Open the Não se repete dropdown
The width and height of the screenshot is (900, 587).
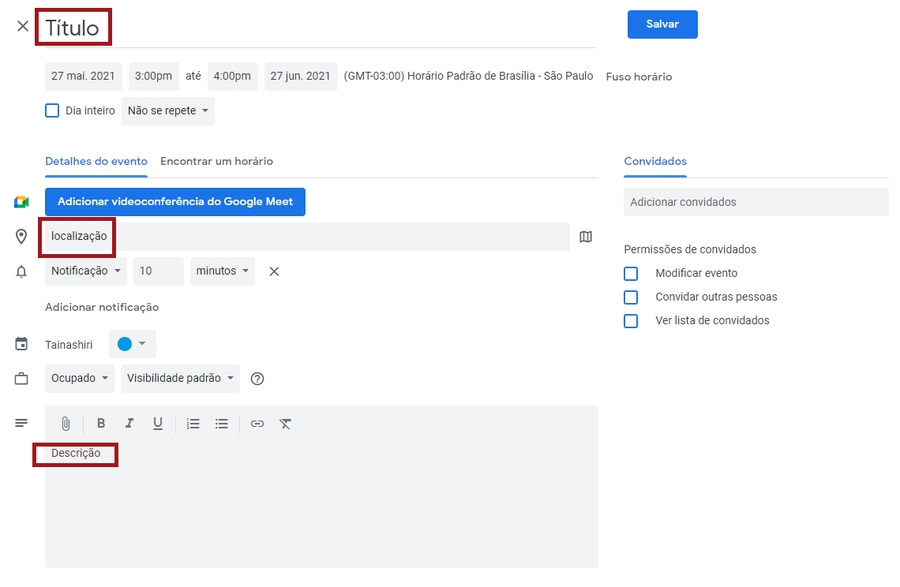coord(168,111)
